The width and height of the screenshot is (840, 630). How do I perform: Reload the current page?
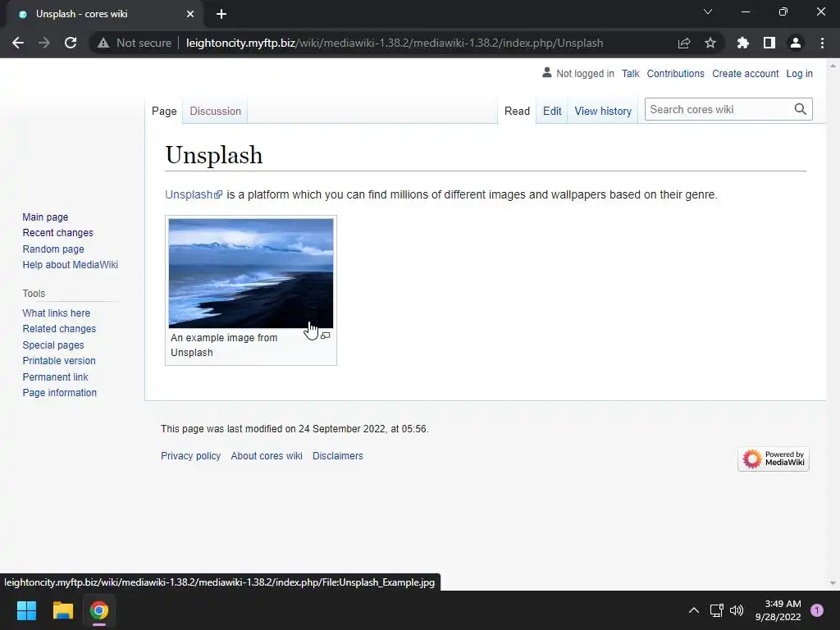[x=71, y=43]
